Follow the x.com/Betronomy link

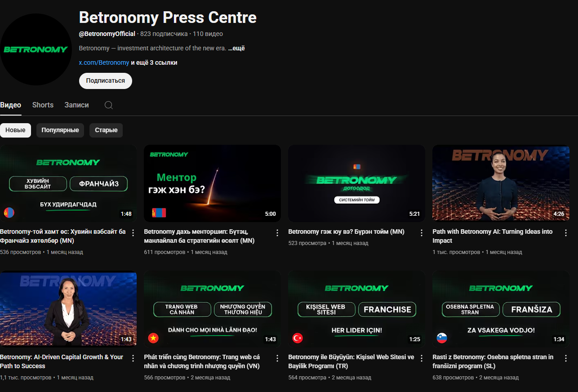(x=104, y=63)
